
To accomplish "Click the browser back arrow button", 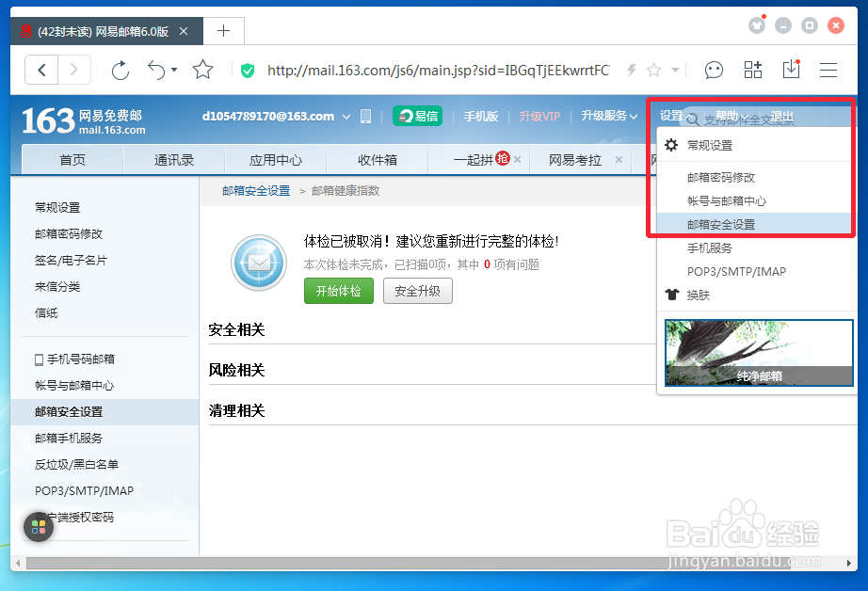I will 41,71.
